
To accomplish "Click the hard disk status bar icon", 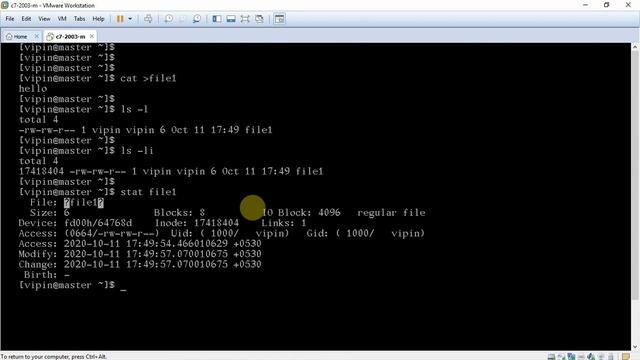I will [x=551, y=356].
